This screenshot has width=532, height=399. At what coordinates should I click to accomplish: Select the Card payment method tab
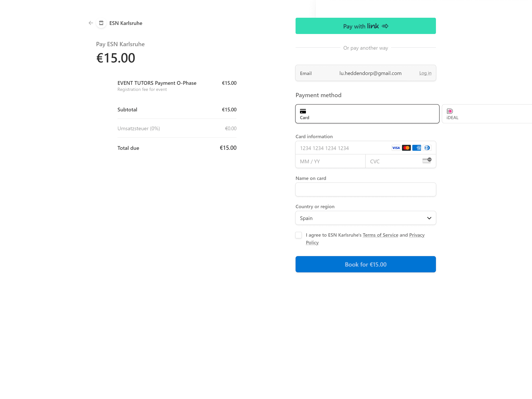[x=367, y=114]
